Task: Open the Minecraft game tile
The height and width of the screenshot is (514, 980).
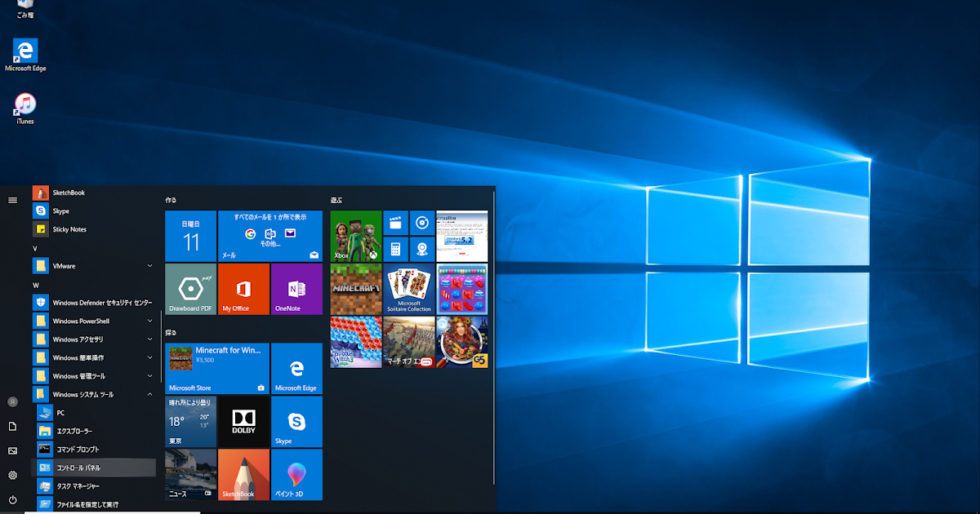Action: tap(356, 289)
